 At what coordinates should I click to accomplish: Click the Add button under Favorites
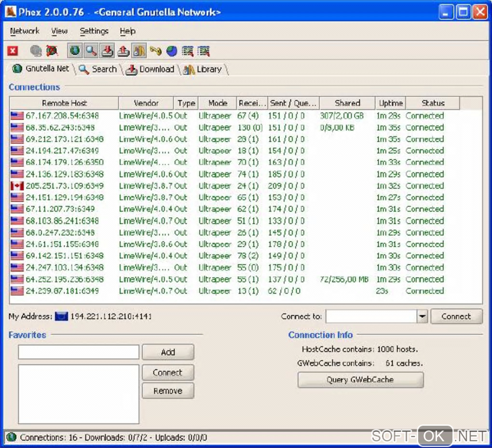(x=168, y=352)
